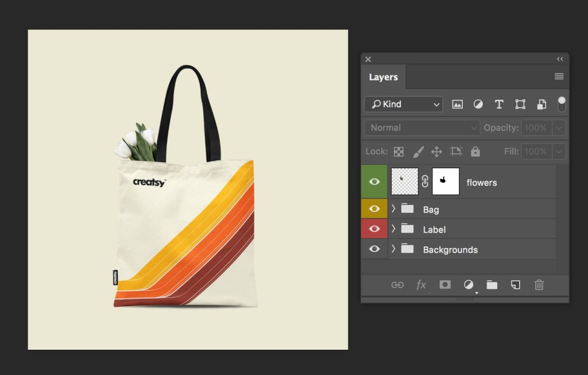
Task: Filter layers by type layers
Action: pos(498,104)
